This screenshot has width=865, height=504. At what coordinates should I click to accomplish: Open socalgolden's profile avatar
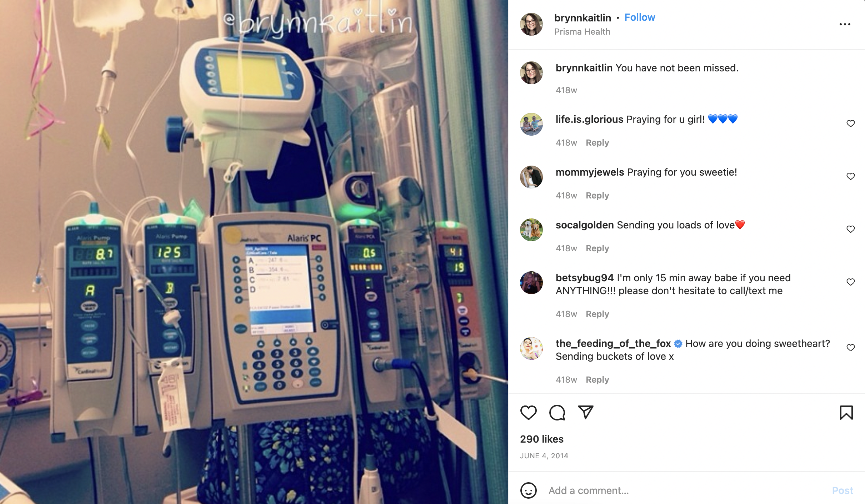(531, 230)
